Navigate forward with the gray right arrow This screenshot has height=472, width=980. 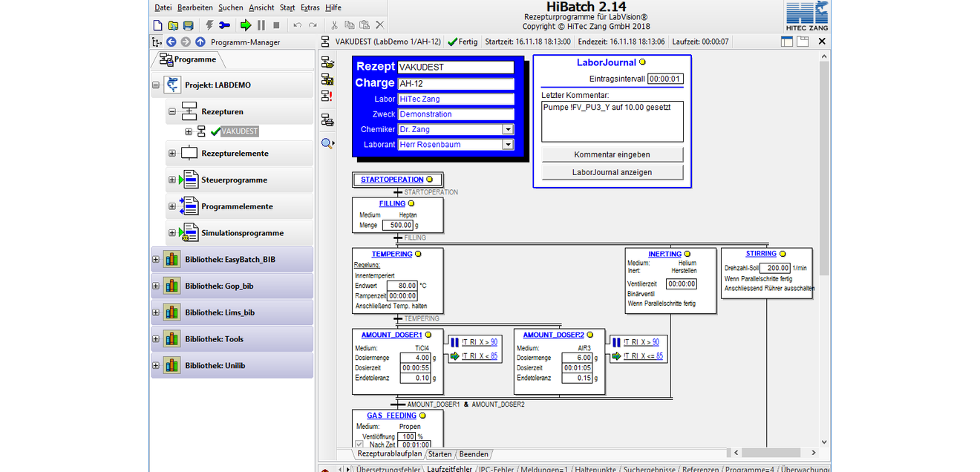click(186, 42)
